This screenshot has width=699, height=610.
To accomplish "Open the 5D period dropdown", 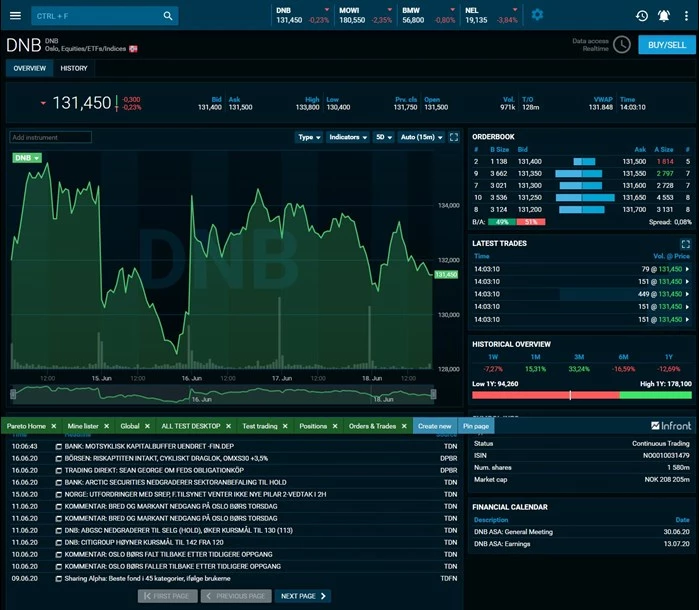I will (383, 137).
